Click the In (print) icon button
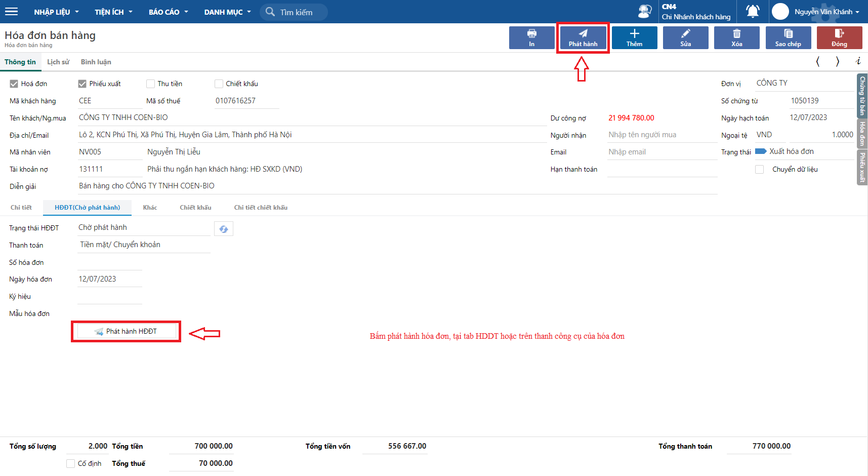This screenshot has width=868, height=476. [531, 34]
